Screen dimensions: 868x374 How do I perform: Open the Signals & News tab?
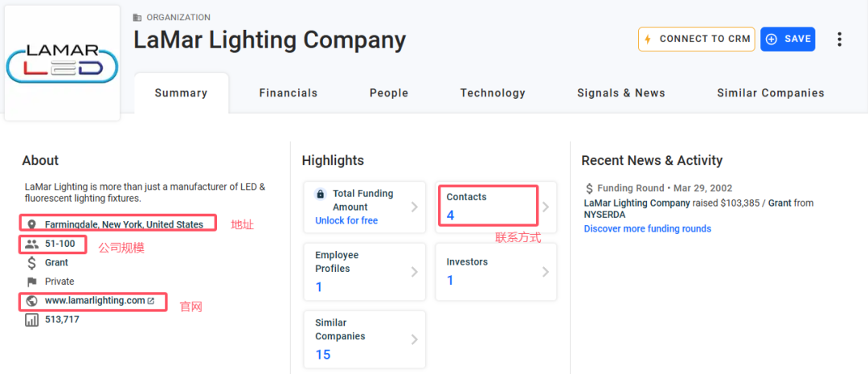[621, 93]
